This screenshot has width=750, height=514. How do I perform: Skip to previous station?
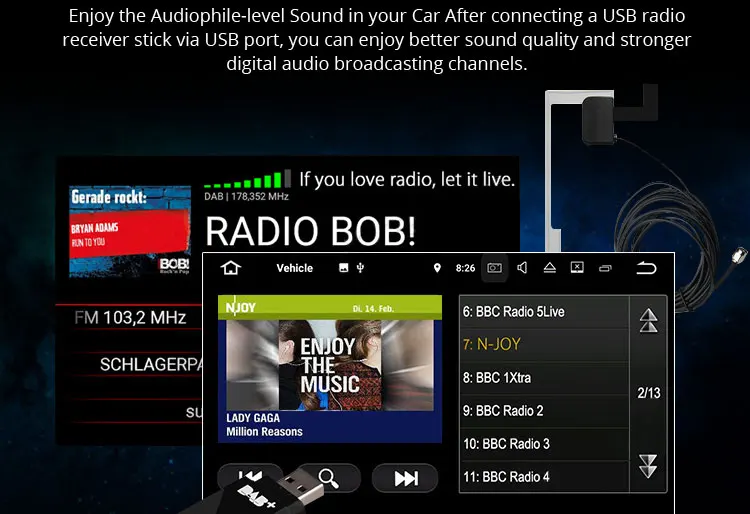(250, 475)
